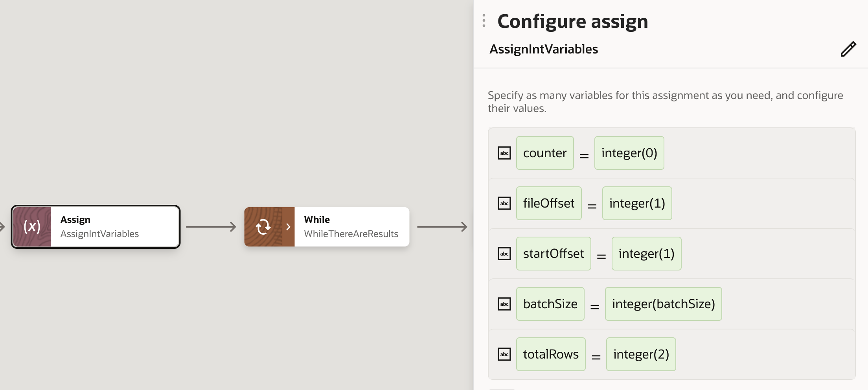Click the pencil edit icon beside AssignIntVariables
868x390 pixels.
(848, 49)
